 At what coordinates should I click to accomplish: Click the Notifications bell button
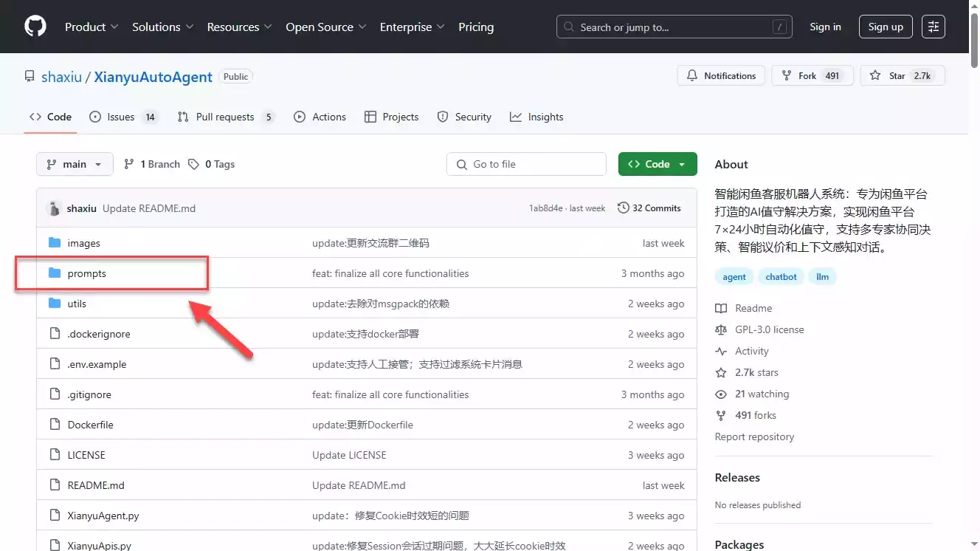pyautogui.click(x=721, y=76)
